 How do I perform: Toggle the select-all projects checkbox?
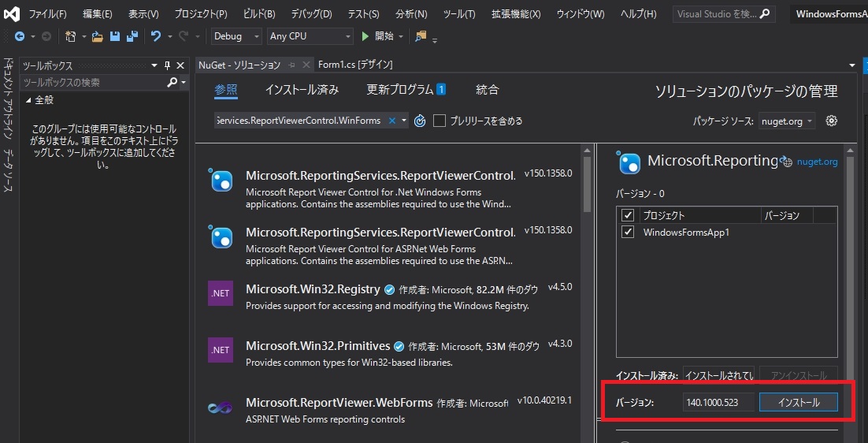click(x=628, y=215)
